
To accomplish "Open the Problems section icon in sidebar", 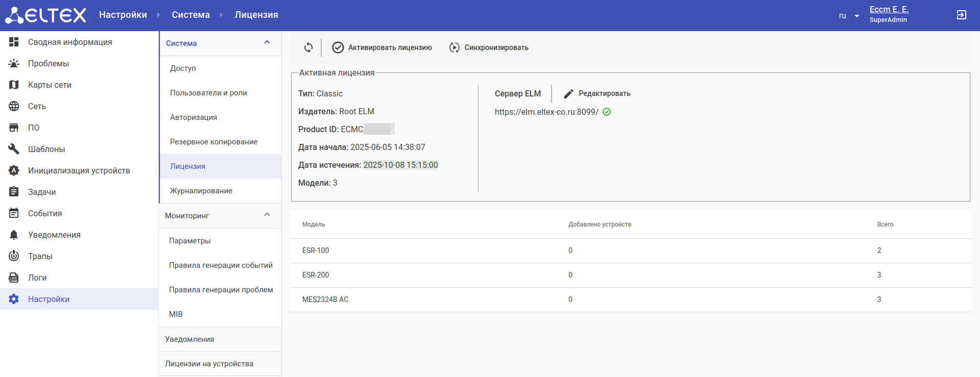I will (14, 63).
